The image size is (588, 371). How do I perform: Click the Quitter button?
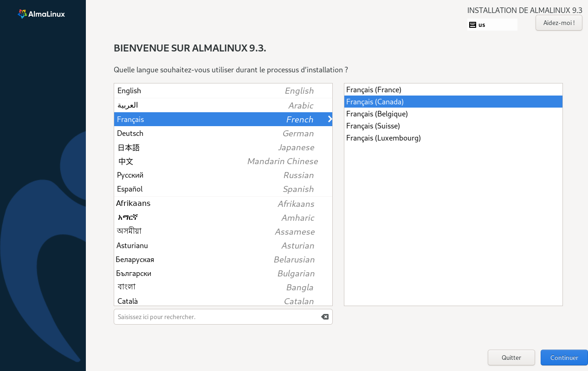(x=511, y=358)
